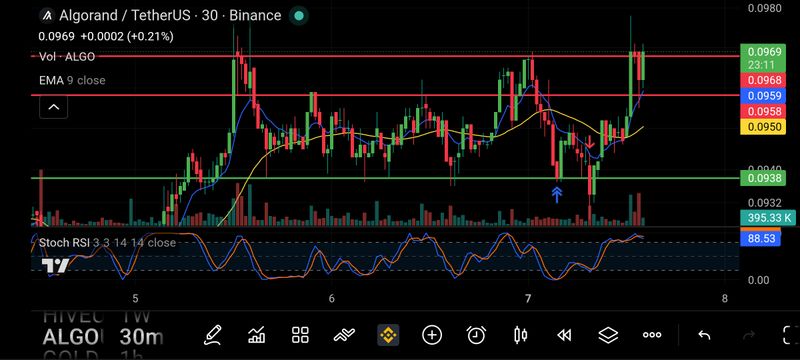800x360 pixels.
Task: Select the Vol · ALGO indicator label
Action: pyautogui.click(x=67, y=57)
